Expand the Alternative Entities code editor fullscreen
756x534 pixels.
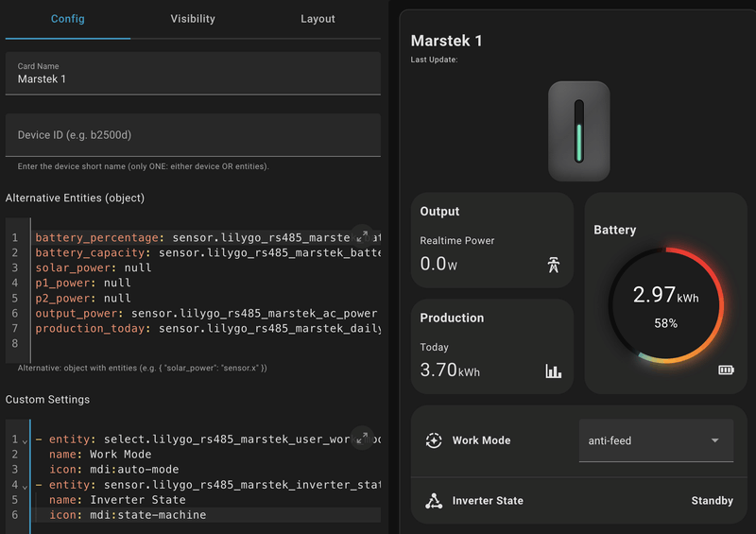[x=362, y=236]
